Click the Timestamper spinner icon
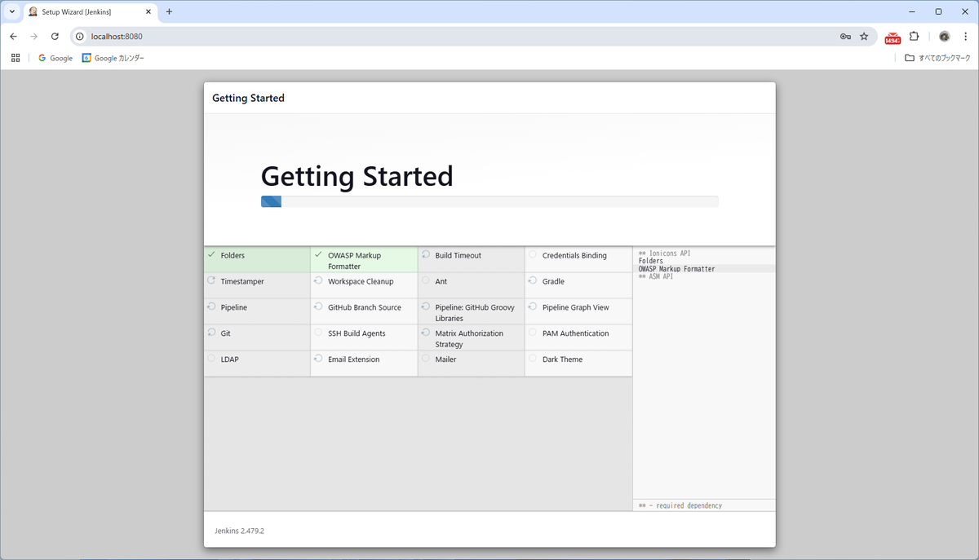Viewport: 979px width, 560px height. click(211, 280)
